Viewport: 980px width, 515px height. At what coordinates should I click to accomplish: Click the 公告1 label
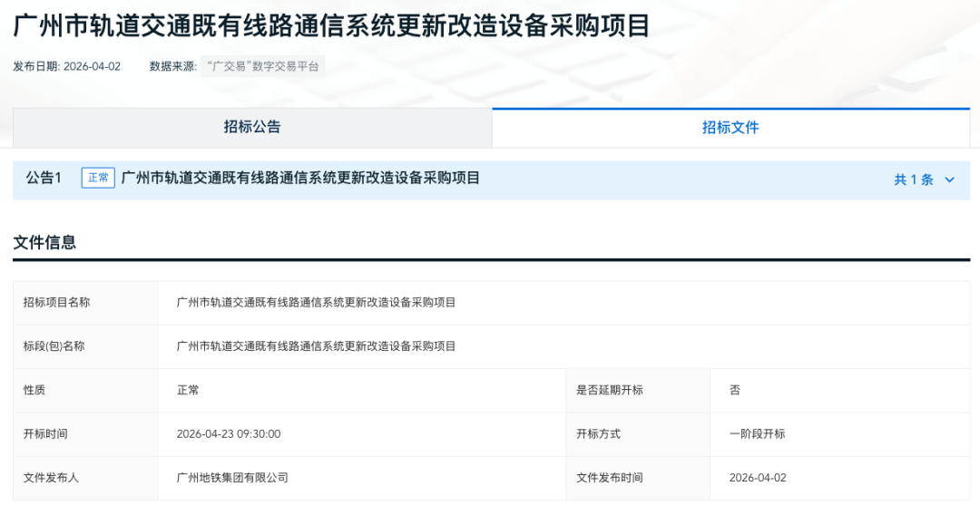[x=44, y=178]
